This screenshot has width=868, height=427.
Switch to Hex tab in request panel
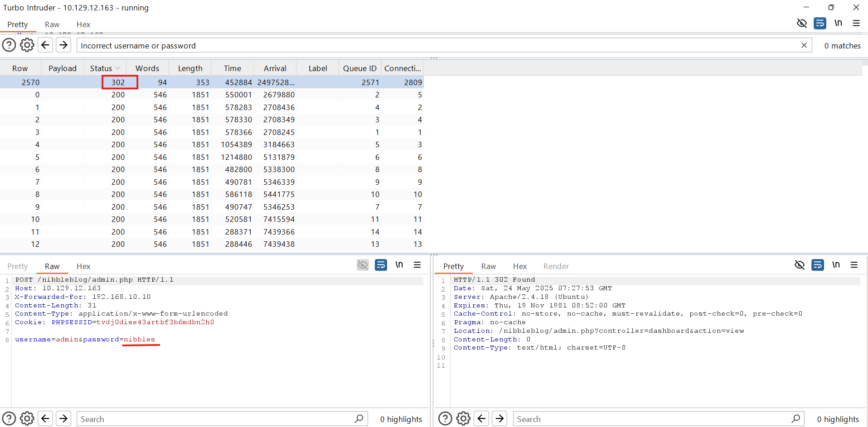83,266
